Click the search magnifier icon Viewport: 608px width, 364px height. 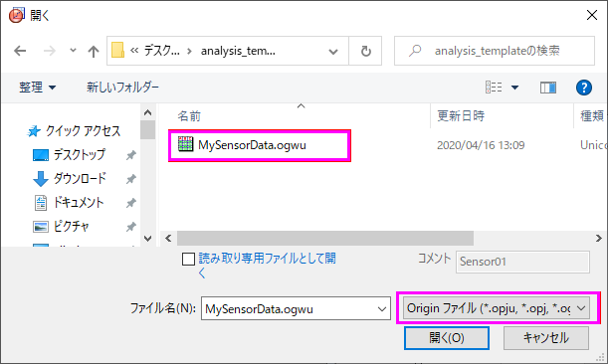coord(415,51)
